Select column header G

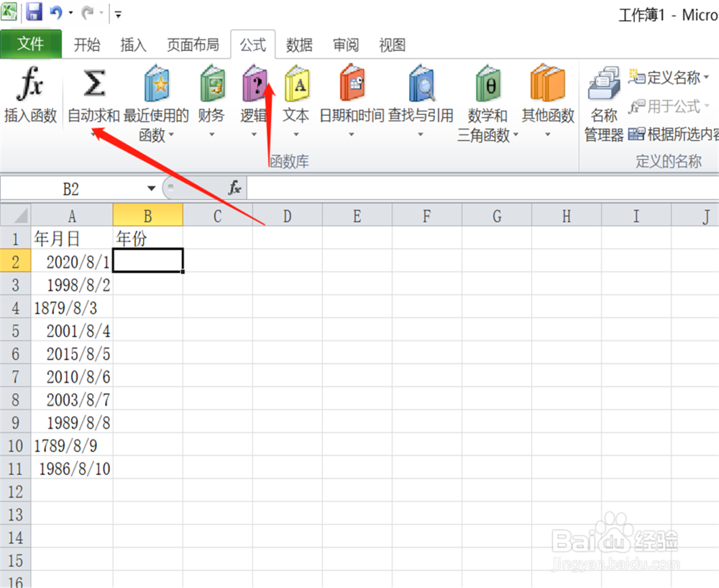497,216
